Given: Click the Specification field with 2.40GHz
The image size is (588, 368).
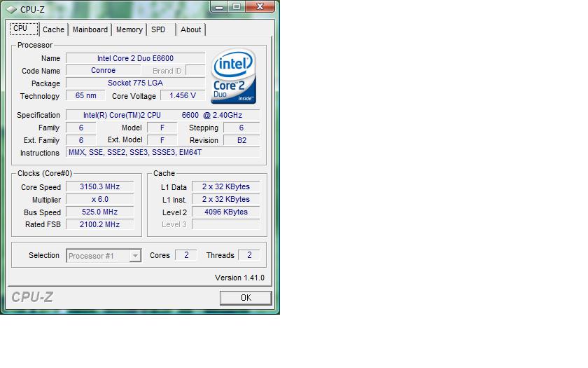Looking at the screenshot, I should [162, 115].
